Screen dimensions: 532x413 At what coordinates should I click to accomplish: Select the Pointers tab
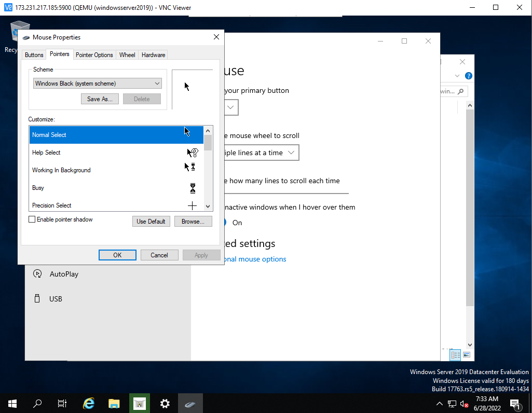click(59, 54)
